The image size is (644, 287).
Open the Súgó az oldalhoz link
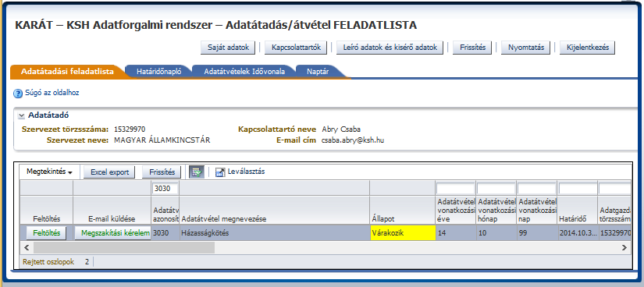click(52, 94)
